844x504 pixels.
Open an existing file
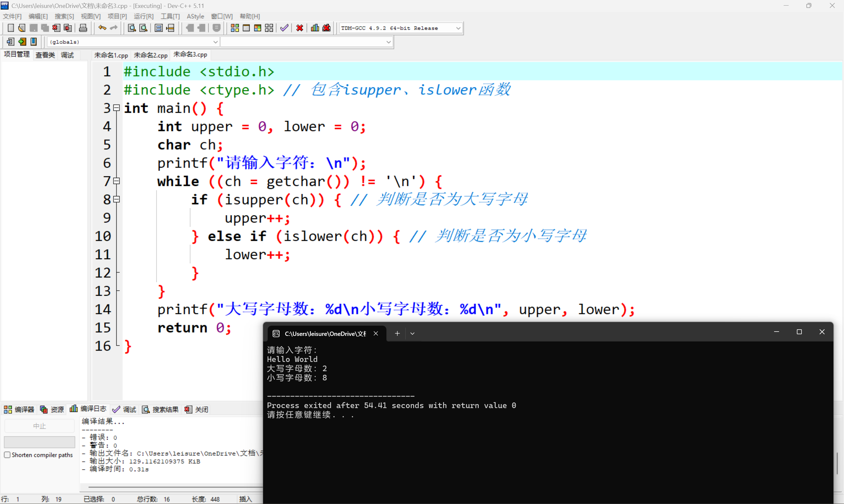point(21,28)
